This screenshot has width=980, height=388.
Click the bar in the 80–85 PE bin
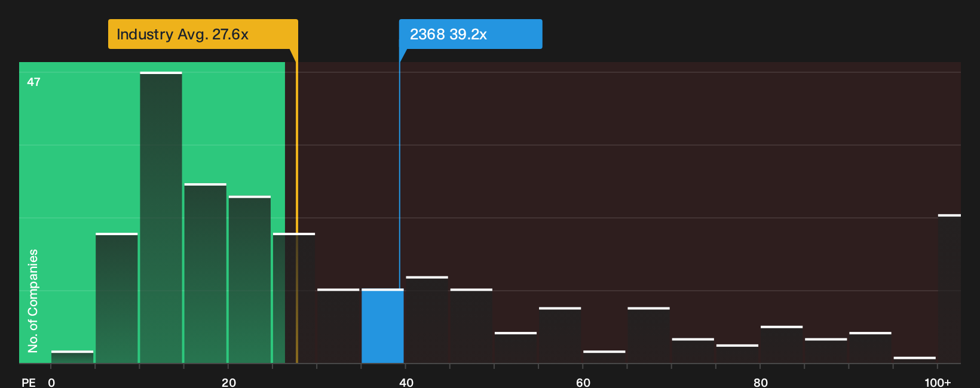tap(782, 344)
